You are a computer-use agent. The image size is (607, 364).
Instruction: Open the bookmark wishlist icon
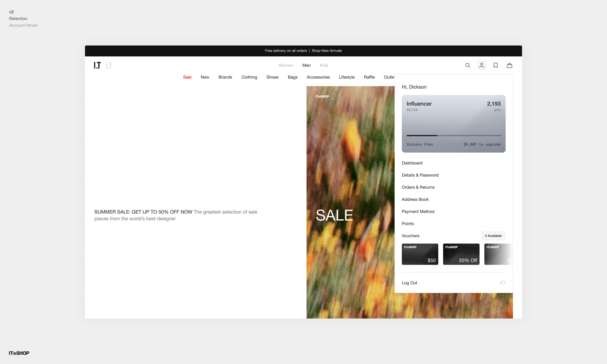(x=495, y=65)
